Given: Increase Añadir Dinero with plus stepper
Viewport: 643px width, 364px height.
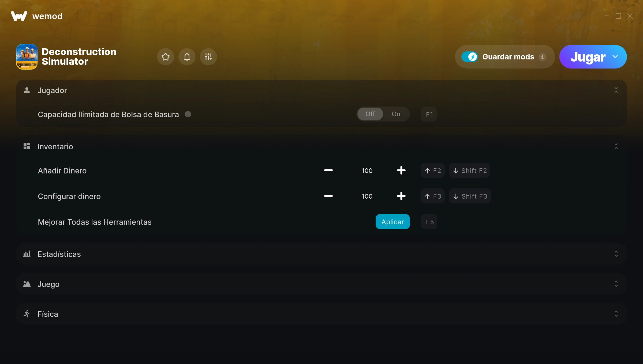Looking at the screenshot, I should coord(401,170).
